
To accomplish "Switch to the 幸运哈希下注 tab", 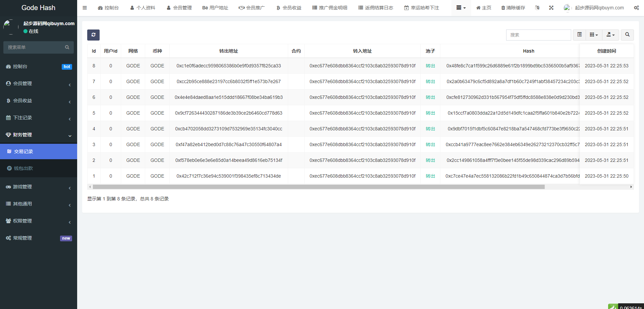I will pyautogui.click(x=421, y=8).
